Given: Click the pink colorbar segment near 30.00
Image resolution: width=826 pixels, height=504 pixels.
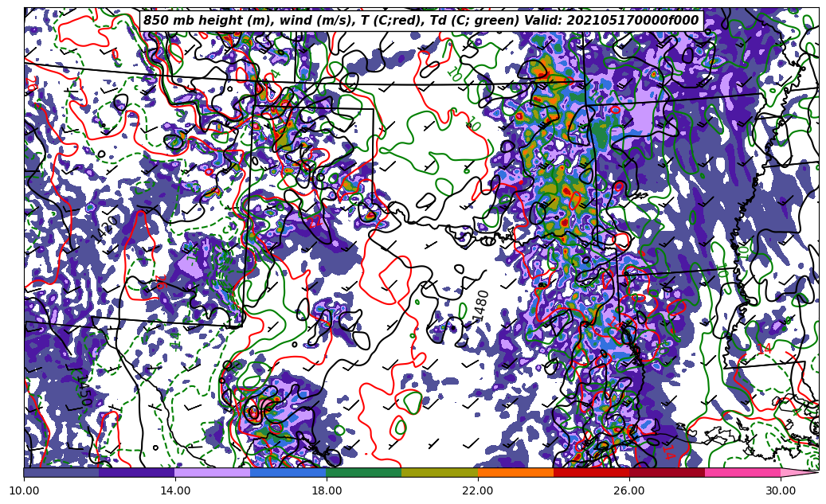Looking at the screenshot, I should coord(742,473).
